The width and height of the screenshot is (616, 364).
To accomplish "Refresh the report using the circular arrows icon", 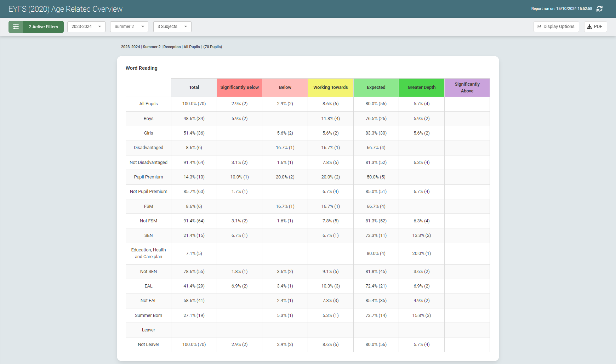I will (x=600, y=8).
